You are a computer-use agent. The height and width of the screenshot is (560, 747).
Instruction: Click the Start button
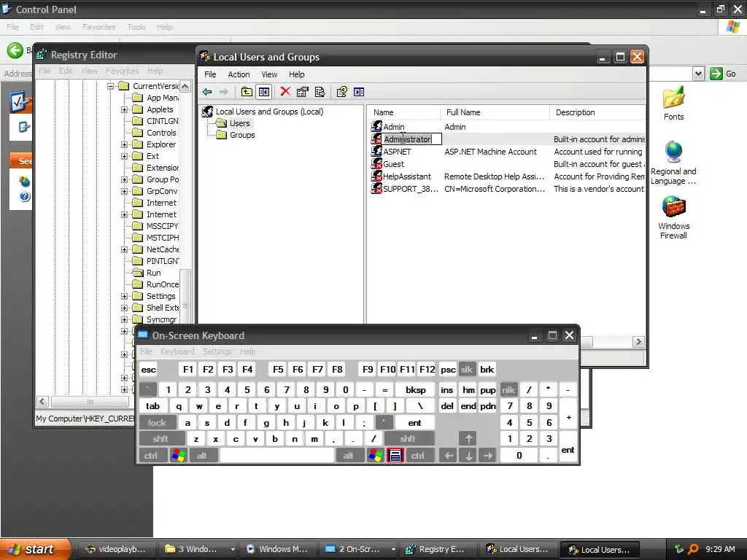coord(35,549)
